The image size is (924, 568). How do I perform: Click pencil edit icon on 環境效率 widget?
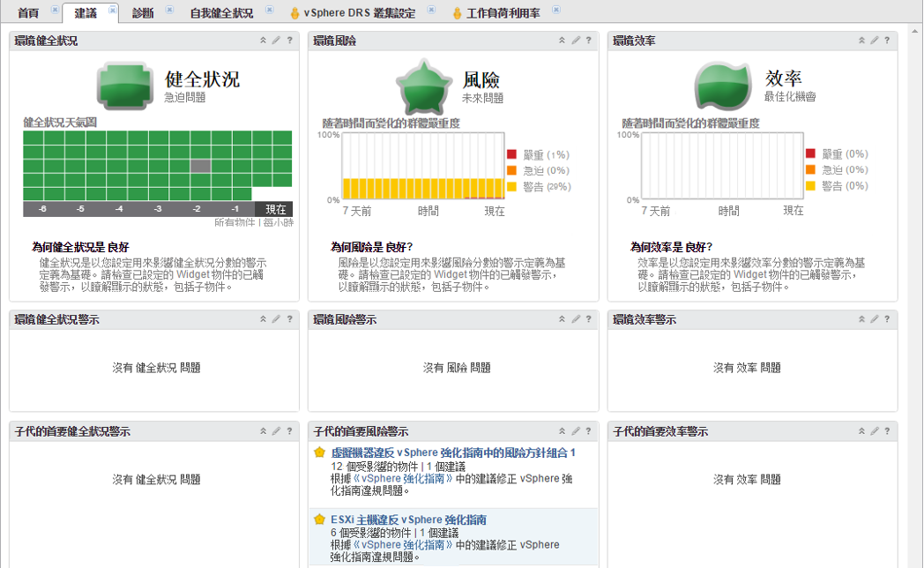[875, 41]
